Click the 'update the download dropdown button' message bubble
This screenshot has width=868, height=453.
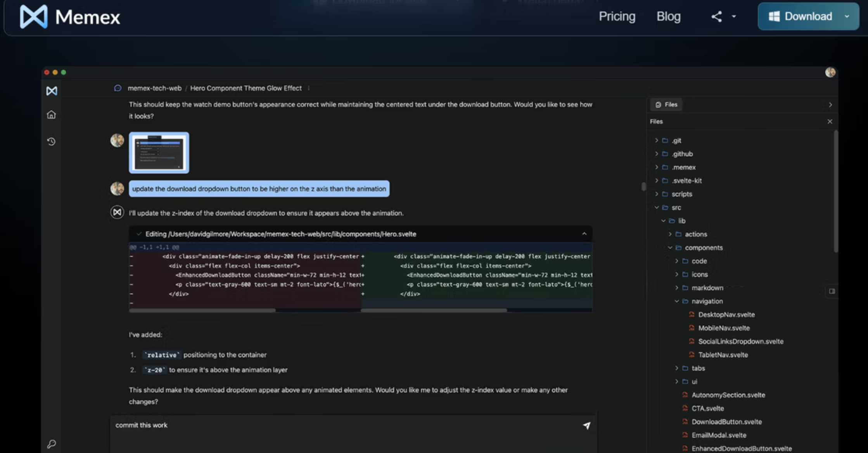pos(259,189)
